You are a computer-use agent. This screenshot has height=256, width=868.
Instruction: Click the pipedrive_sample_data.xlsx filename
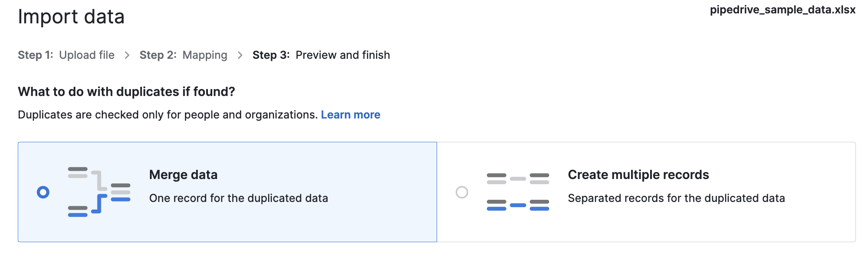coord(786,10)
